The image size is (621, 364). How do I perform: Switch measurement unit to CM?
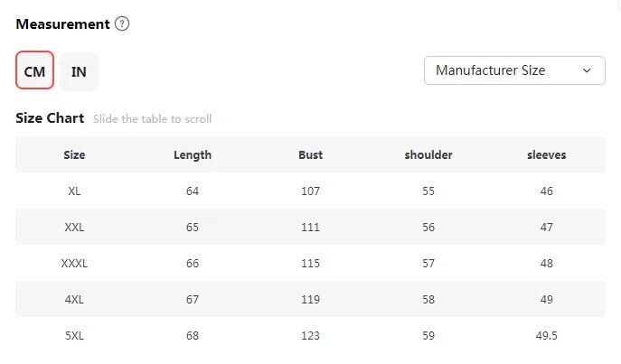(x=35, y=71)
